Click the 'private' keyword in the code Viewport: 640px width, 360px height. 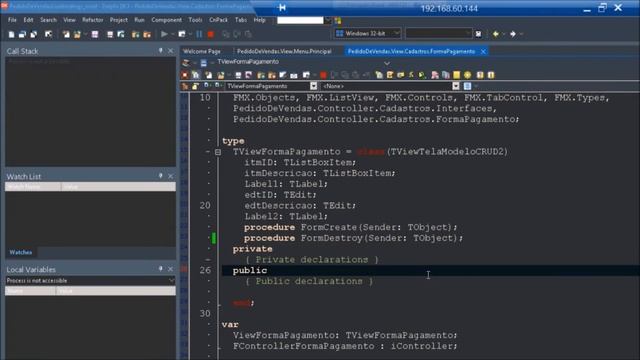tap(252, 249)
